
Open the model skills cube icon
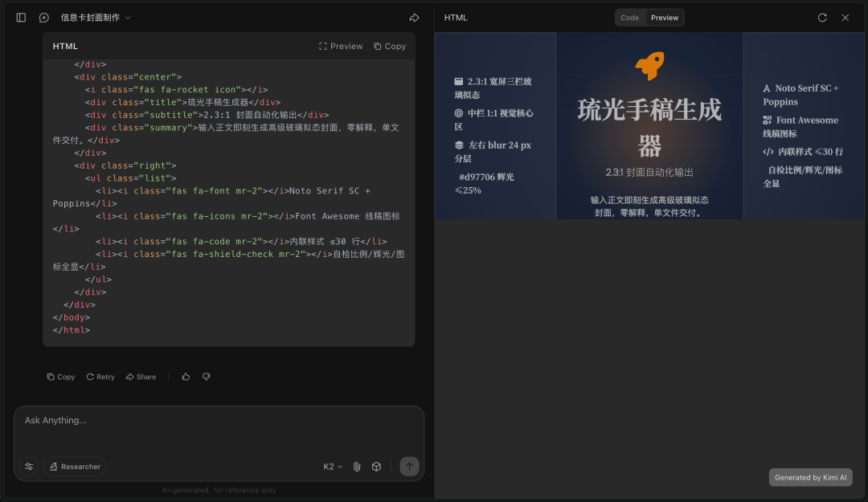pyautogui.click(x=376, y=466)
